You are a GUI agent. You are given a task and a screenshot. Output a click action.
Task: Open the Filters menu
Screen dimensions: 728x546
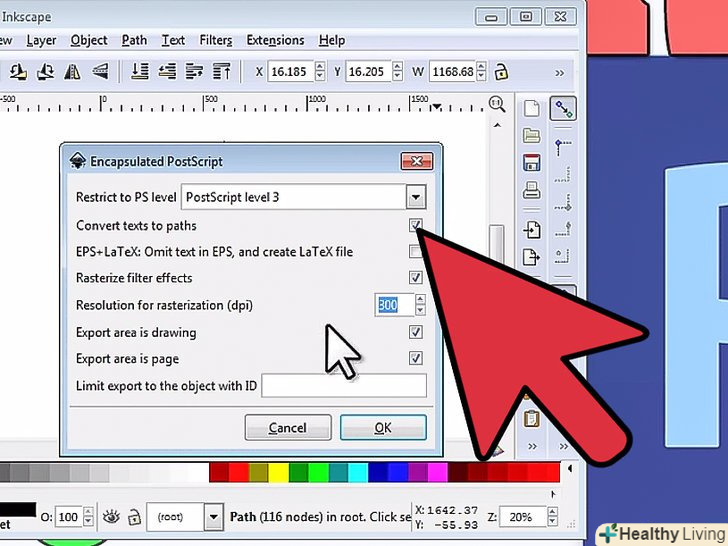[215, 40]
